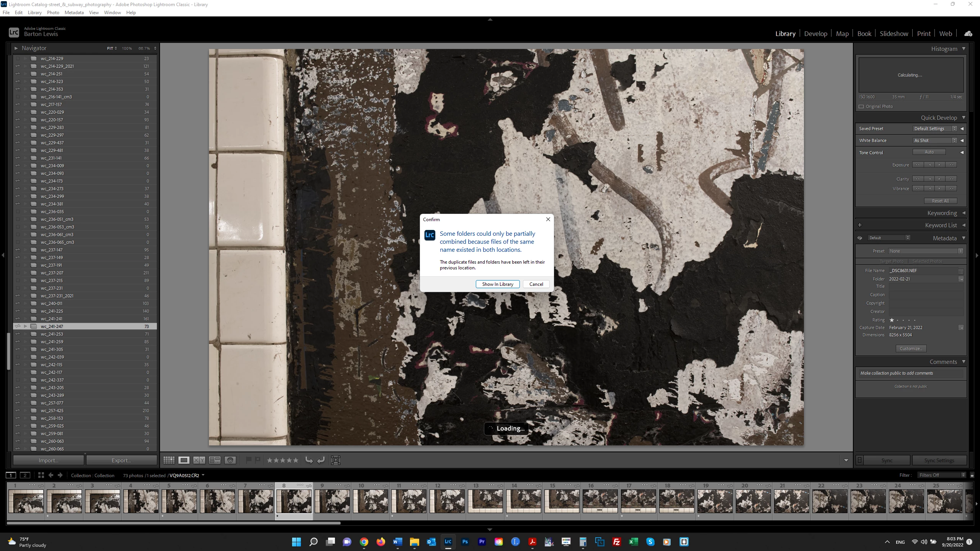
Task: Click go back arrow in filmstrip bar
Action: pyautogui.click(x=51, y=475)
